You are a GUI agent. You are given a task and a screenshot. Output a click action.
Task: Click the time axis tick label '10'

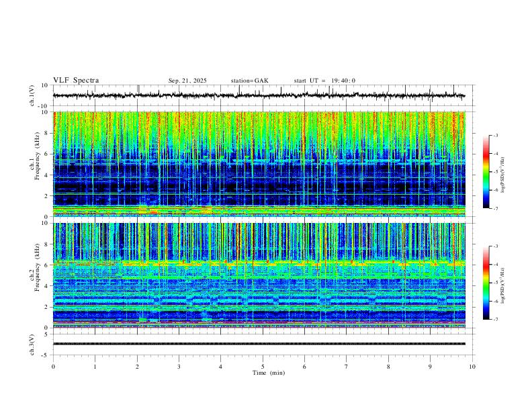472,367
